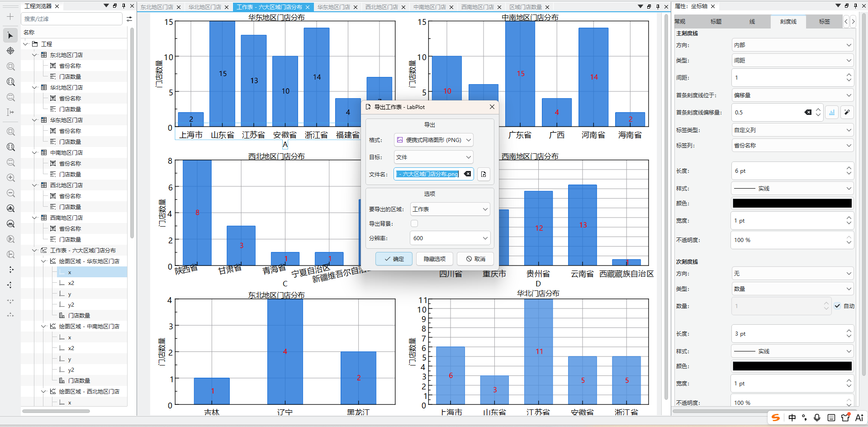Open the 标签列 dropdown showing 省份名称

coord(792,145)
